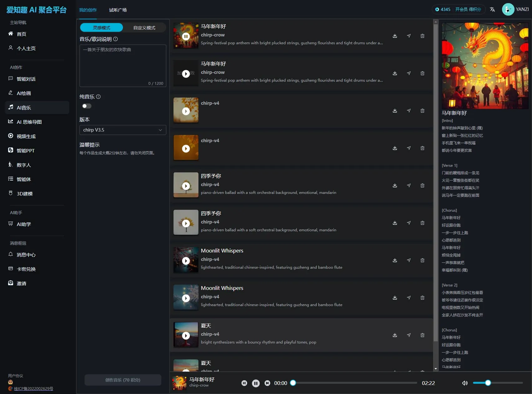Click the 创作音乐 (70 积分) button
532x394 pixels.
pos(123,380)
